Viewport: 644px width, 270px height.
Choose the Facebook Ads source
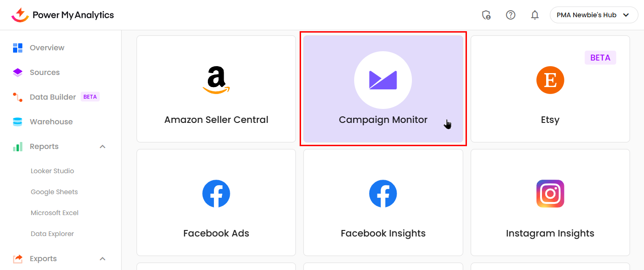[x=216, y=202]
